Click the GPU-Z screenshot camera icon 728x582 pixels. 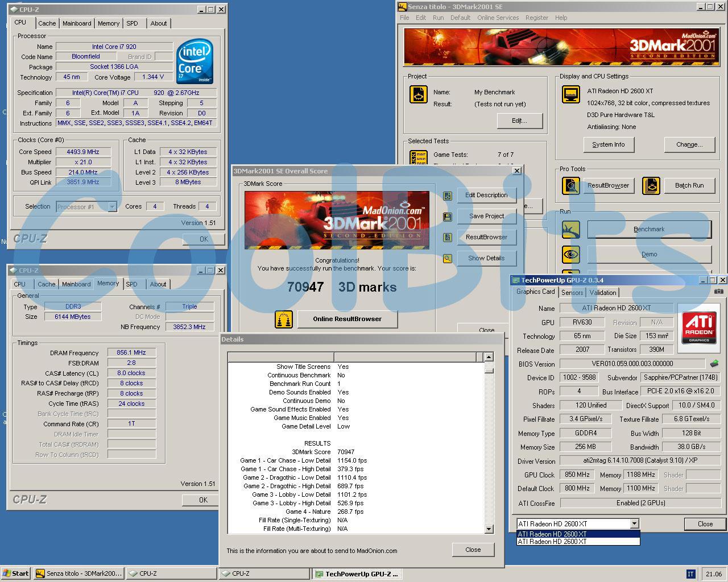click(719, 292)
